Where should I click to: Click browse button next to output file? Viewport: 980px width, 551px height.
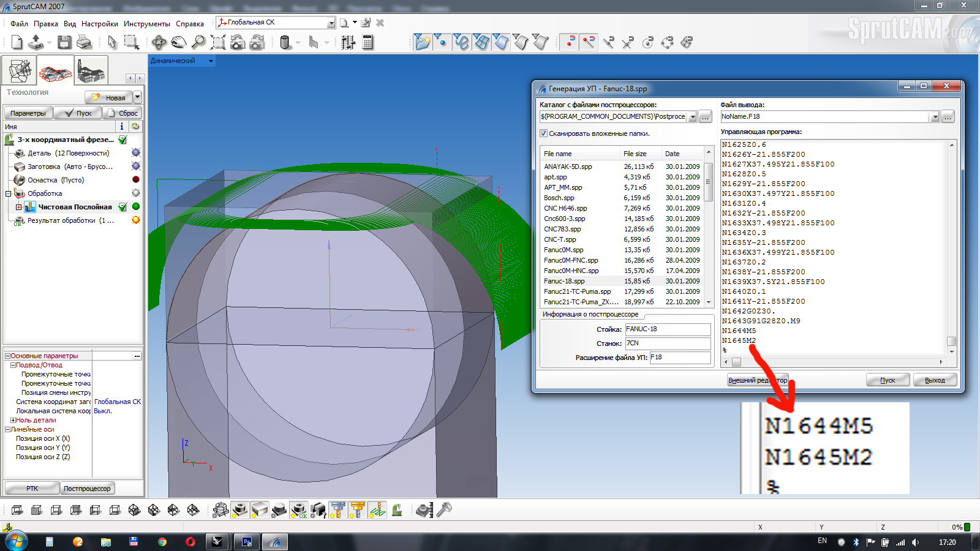(948, 117)
